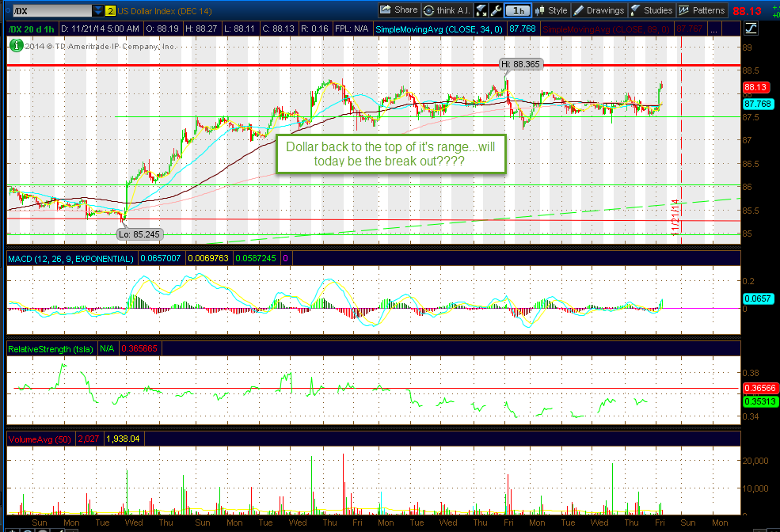The image size is (780, 532).
Task: Click the /DX symbol entry field
Action: pos(51,10)
